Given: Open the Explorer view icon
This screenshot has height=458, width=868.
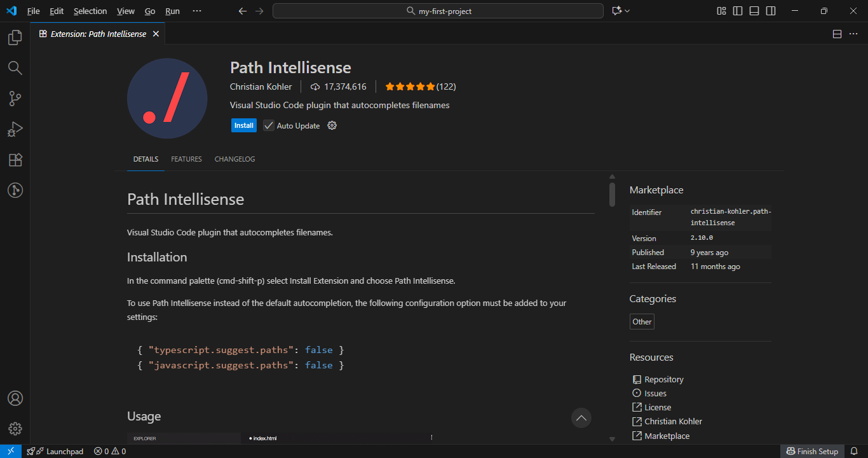Looking at the screenshot, I should point(15,38).
